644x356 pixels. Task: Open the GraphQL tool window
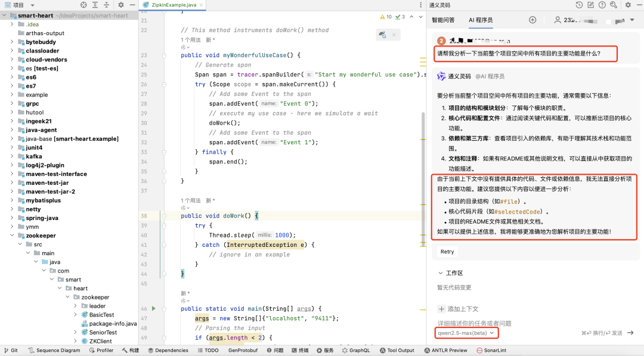coord(356,350)
